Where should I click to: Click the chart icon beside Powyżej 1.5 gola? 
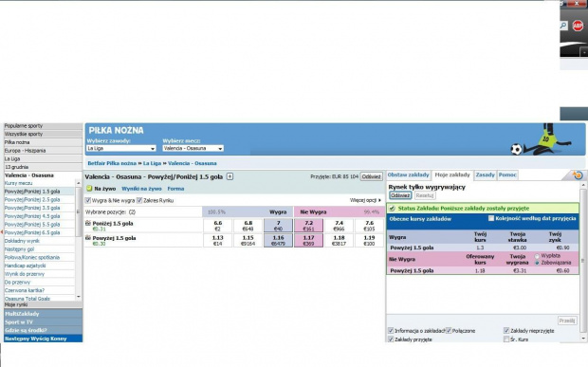[x=88, y=238]
